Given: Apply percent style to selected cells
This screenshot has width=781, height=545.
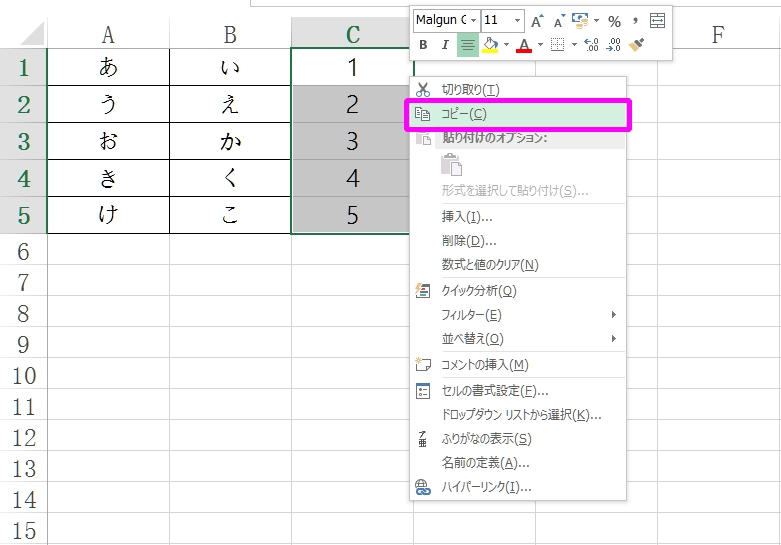Looking at the screenshot, I should (x=614, y=21).
